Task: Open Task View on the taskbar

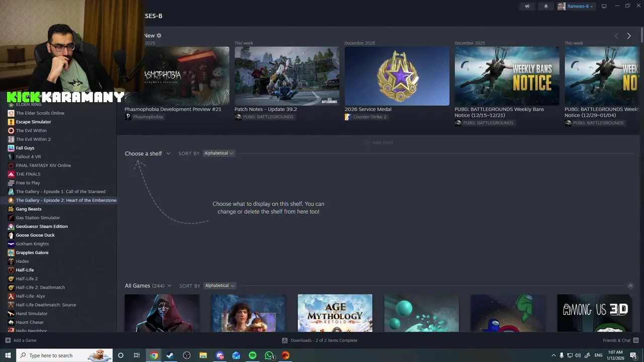Action: pos(136,355)
